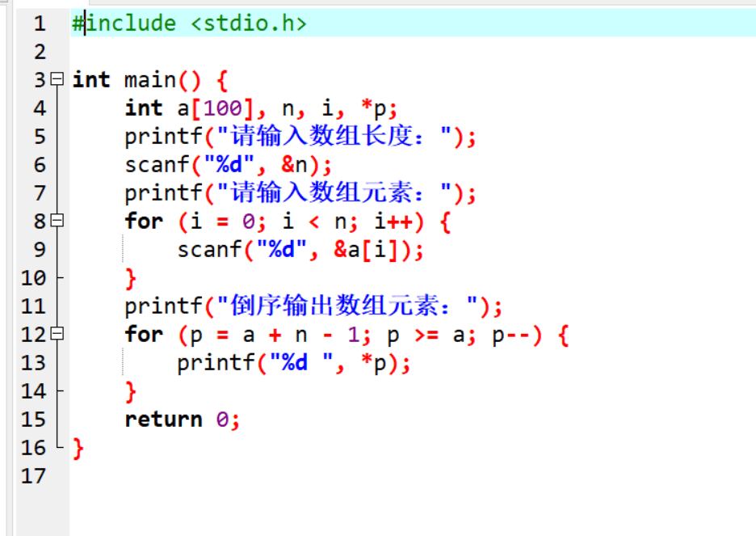756x536 pixels.
Task: Collapse the pointer for loop fold on line 12
Action: (57, 334)
